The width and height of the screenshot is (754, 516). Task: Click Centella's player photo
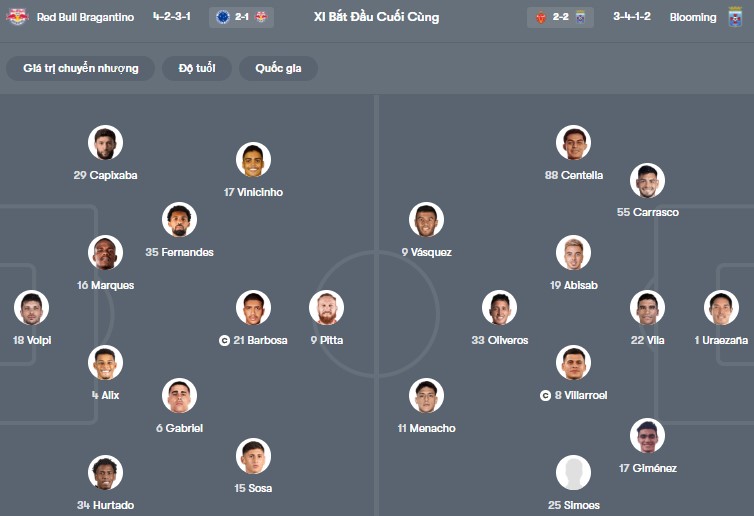pyautogui.click(x=573, y=143)
